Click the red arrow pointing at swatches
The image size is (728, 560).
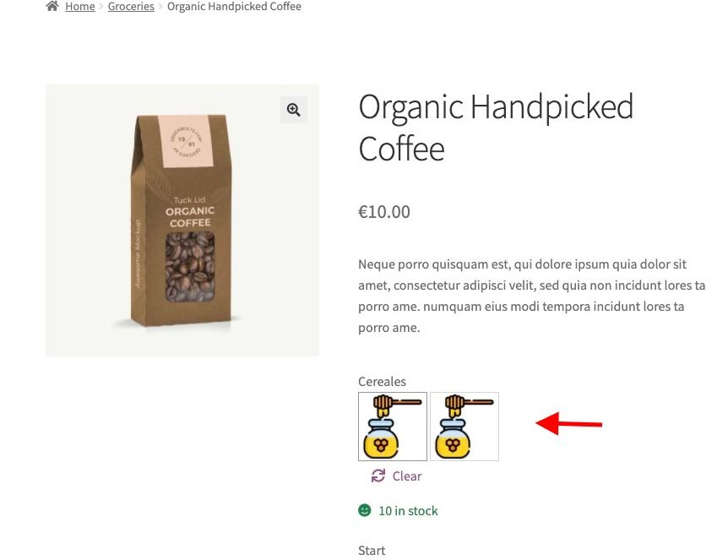[x=568, y=423]
